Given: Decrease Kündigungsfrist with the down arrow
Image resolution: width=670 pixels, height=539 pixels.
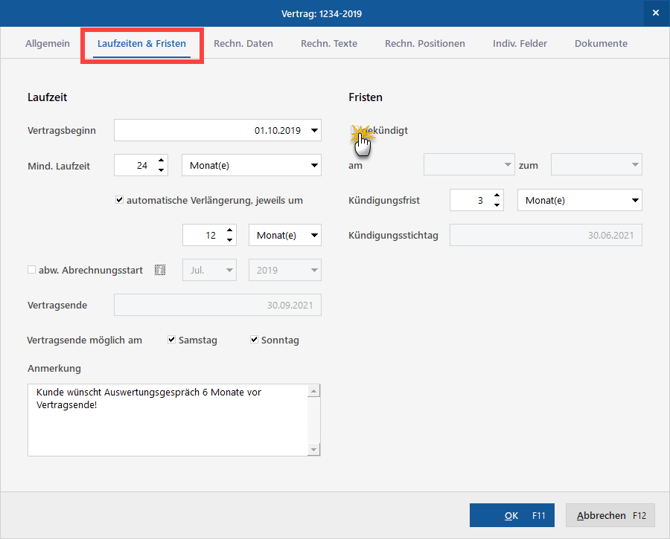Looking at the screenshot, I should tap(499, 205).
